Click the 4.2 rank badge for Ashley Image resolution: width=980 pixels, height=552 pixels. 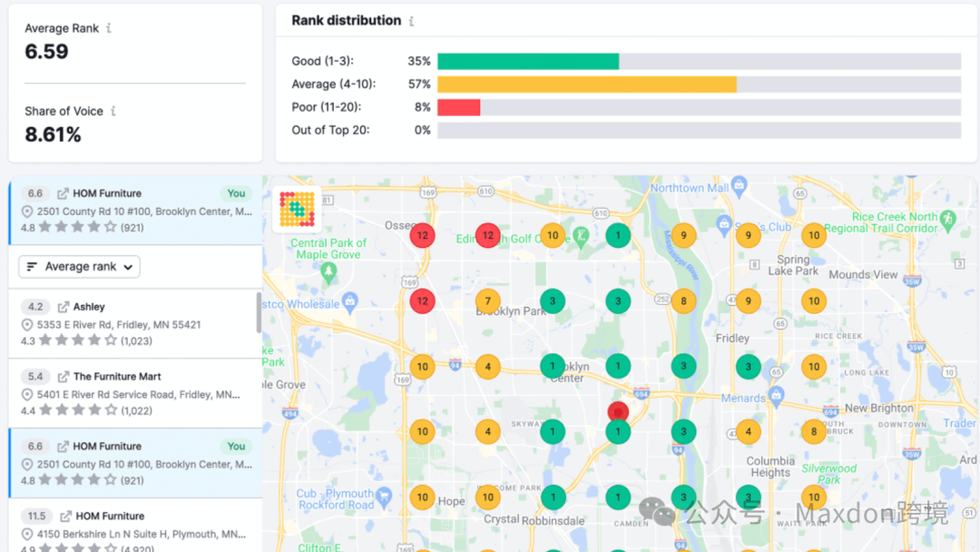click(x=35, y=307)
